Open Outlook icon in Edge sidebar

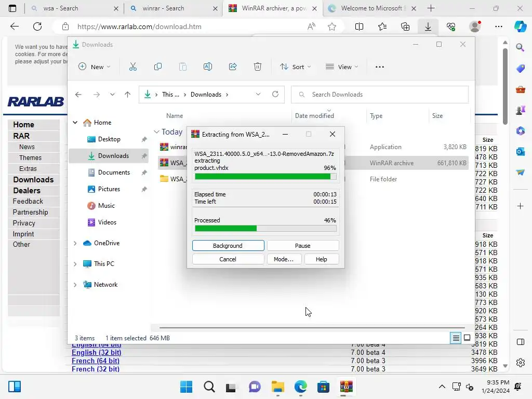click(x=520, y=151)
